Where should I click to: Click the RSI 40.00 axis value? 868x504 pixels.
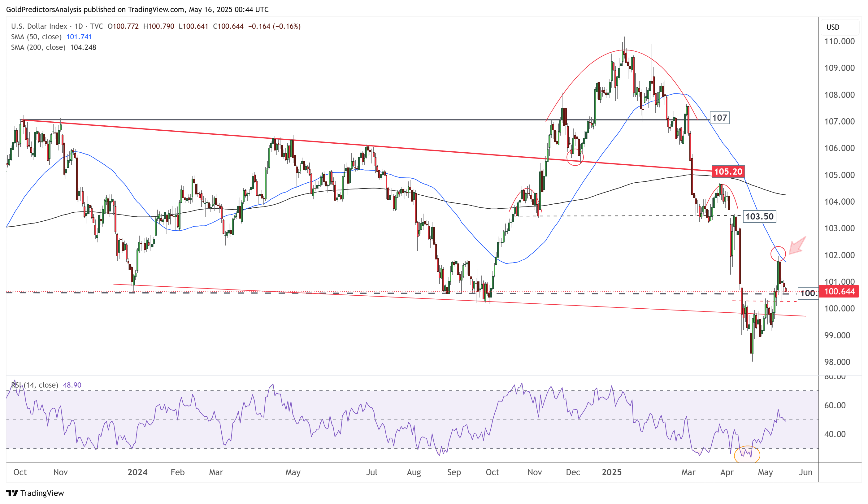835,434
